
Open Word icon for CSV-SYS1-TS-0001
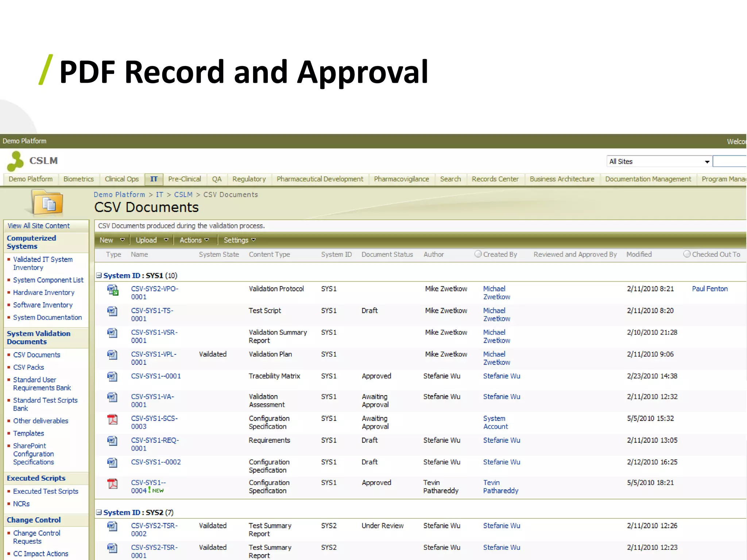pos(112,311)
